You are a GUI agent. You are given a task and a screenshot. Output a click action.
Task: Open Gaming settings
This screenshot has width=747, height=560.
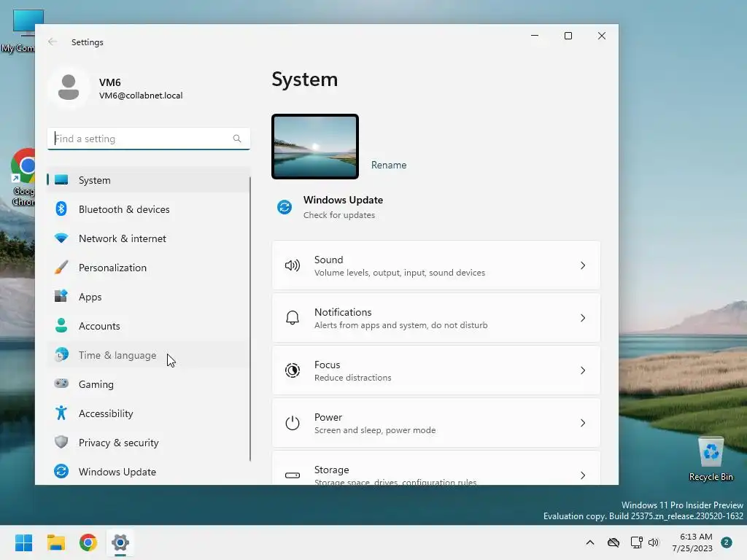pyautogui.click(x=96, y=384)
